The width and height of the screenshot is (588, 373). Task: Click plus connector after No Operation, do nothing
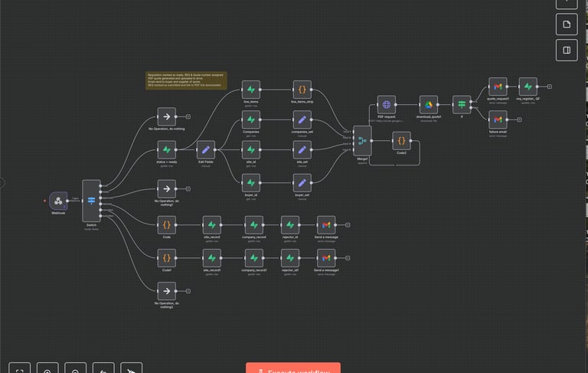pyautogui.click(x=188, y=116)
